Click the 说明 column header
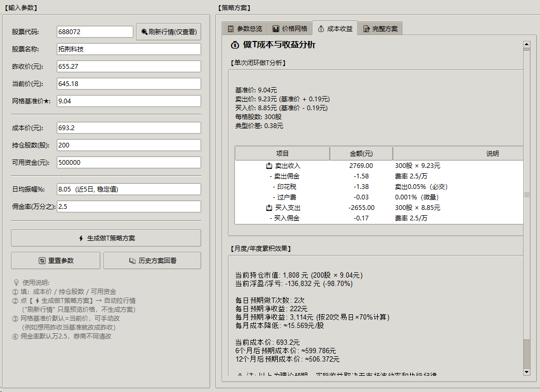 [458, 154]
